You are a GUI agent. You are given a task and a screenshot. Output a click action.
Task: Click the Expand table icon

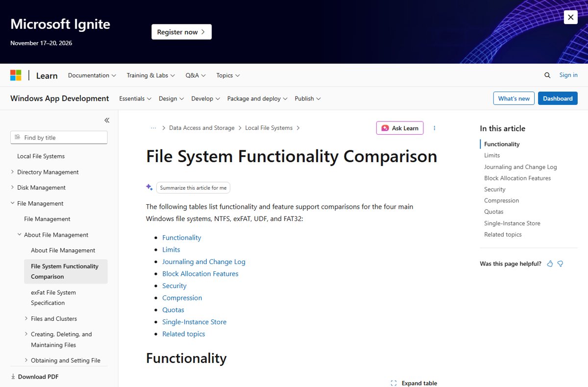[393, 383]
